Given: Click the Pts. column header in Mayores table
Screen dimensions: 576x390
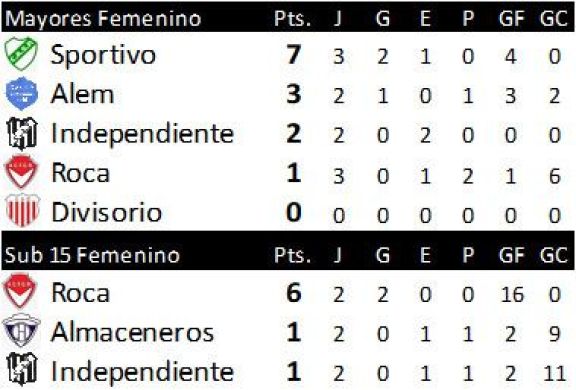Looking at the screenshot, I should pos(292,18).
